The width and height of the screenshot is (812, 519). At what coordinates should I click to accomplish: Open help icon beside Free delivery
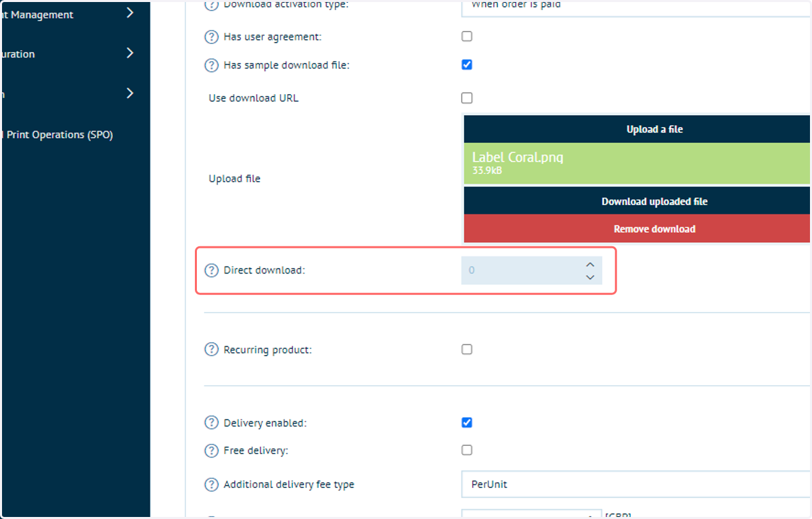pos(212,451)
